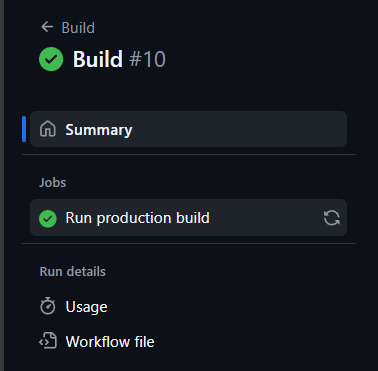Re-run the Run production build job
The image size is (378, 371).
tap(332, 218)
